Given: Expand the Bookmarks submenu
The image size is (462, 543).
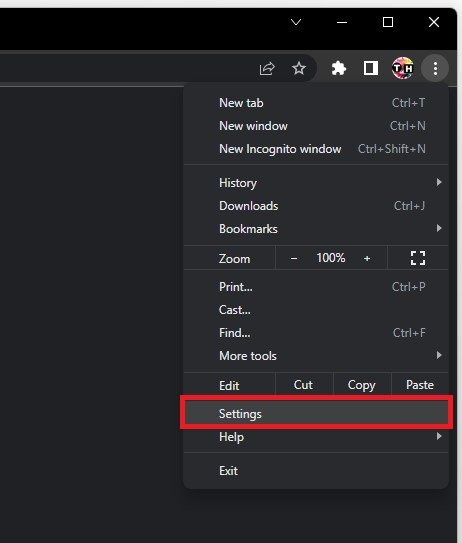Looking at the screenshot, I should tap(316, 229).
